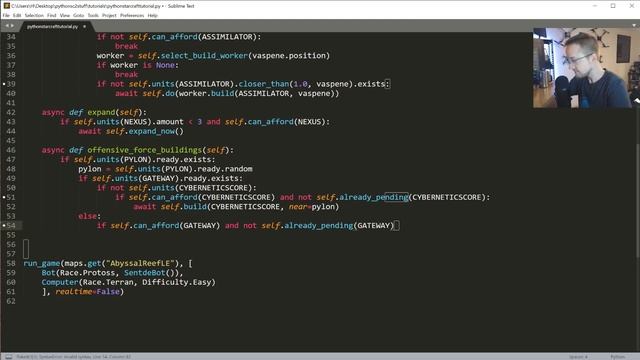This screenshot has width=640, height=360.
Task: Click the lint mark beside line 39
Action: [x=4, y=84]
